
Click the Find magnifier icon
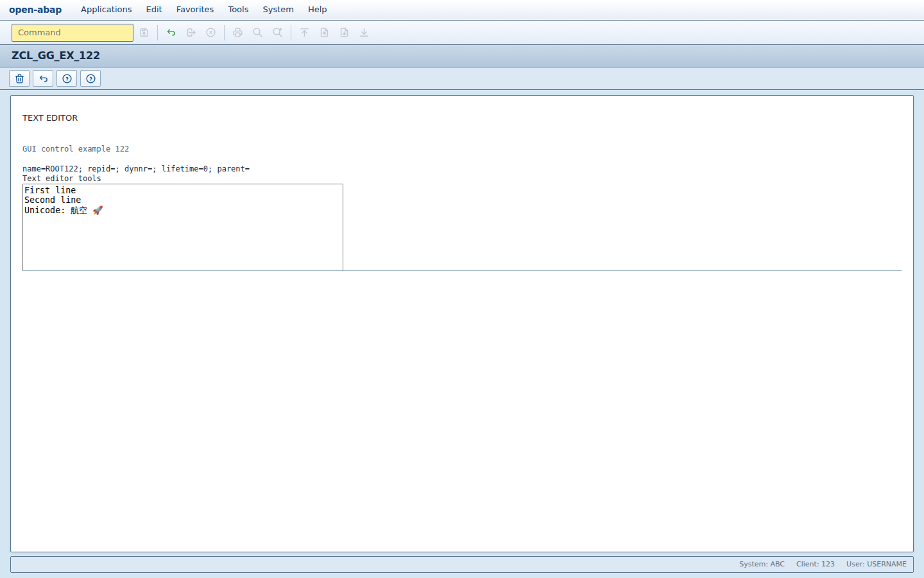click(x=258, y=33)
